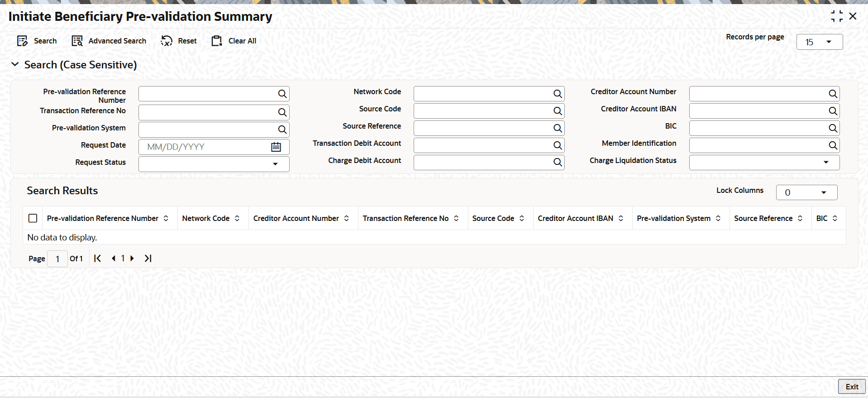The width and height of the screenshot is (868, 398).
Task: Open lookup for Source Reference field
Action: pos(558,128)
